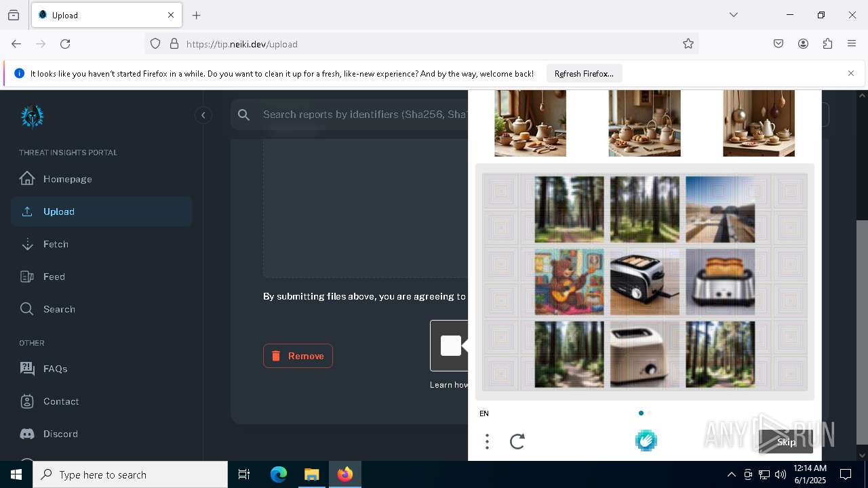
Task: Click the Contact link in the sidebar
Action: [102, 401]
